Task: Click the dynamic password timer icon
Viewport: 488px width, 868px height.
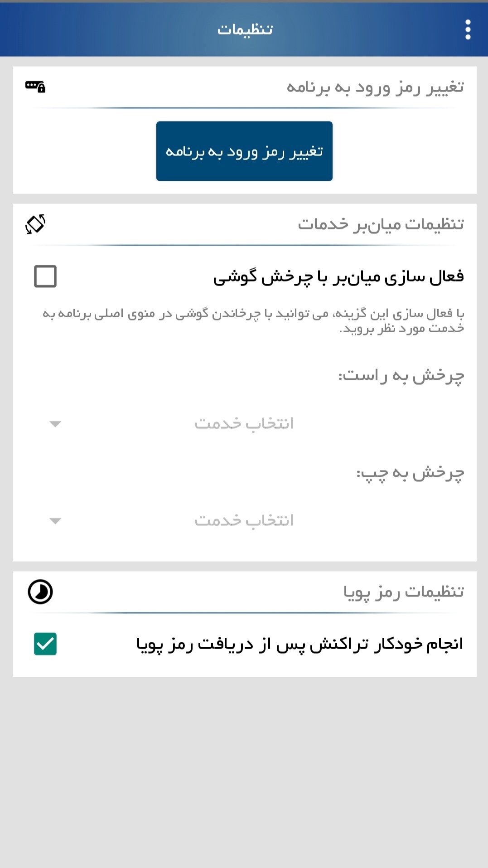Action: point(40,592)
